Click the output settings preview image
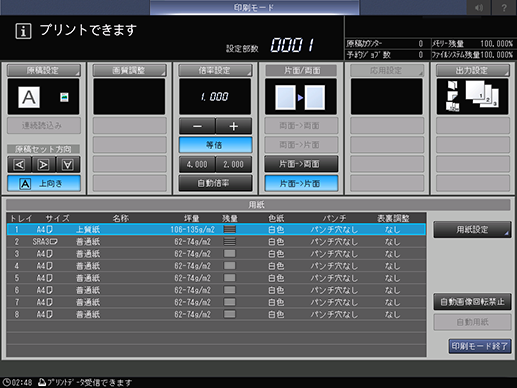This screenshot has height=388, width=517. [472, 97]
